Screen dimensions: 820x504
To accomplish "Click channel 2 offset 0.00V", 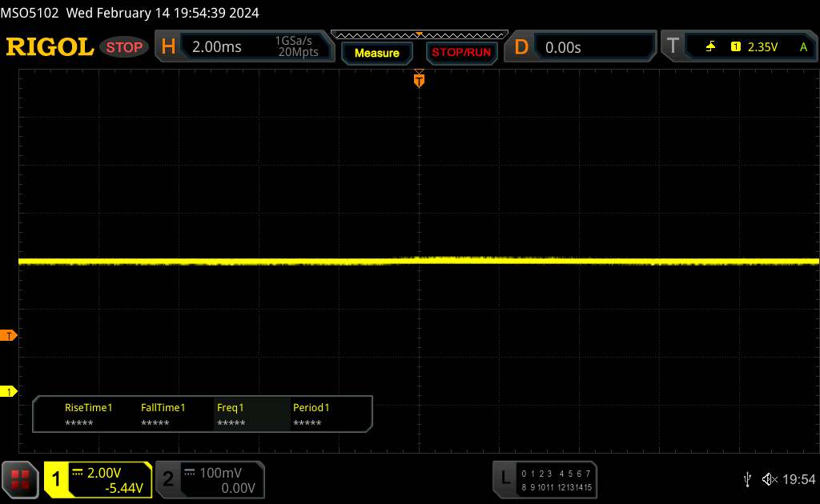I will (238, 488).
